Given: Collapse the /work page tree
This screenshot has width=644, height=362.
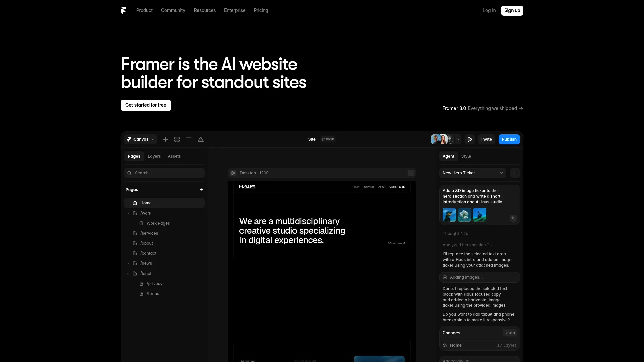Looking at the screenshot, I should coord(128,213).
